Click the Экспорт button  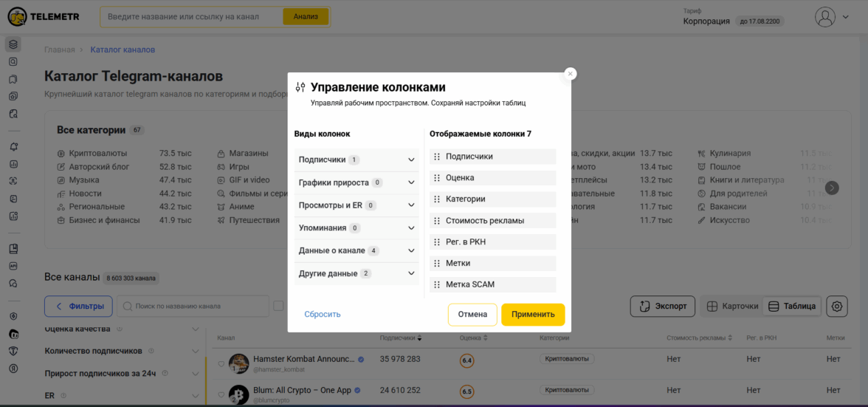click(x=663, y=307)
